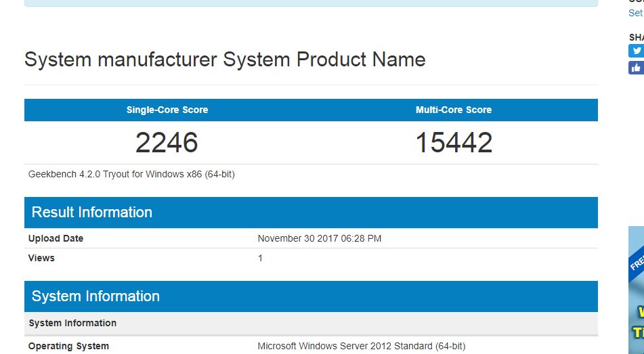This screenshot has width=644, height=354.
Task: Click the 'System manufacturer System Product Name' title
Action: pyautogui.click(x=225, y=60)
